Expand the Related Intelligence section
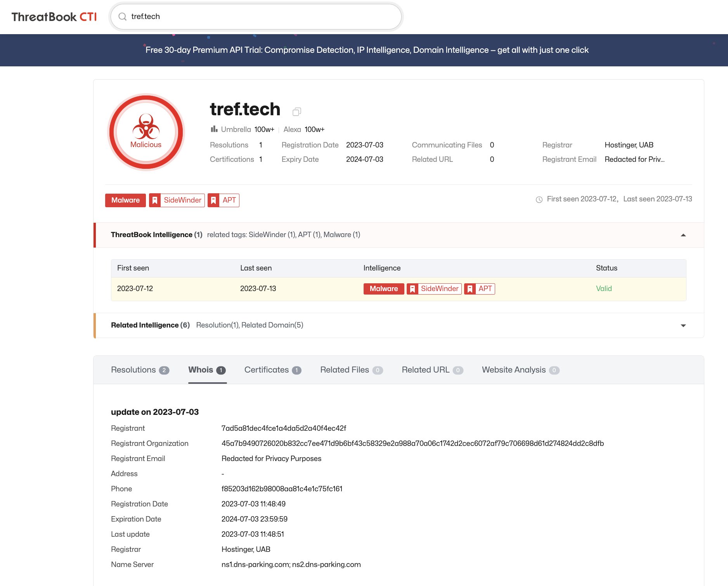Viewport: 728px width, 586px height. coord(683,326)
